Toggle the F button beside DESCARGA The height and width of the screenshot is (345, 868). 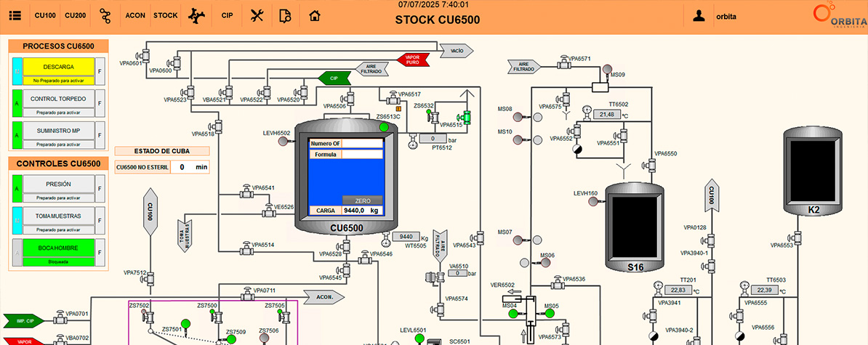(100, 71)
